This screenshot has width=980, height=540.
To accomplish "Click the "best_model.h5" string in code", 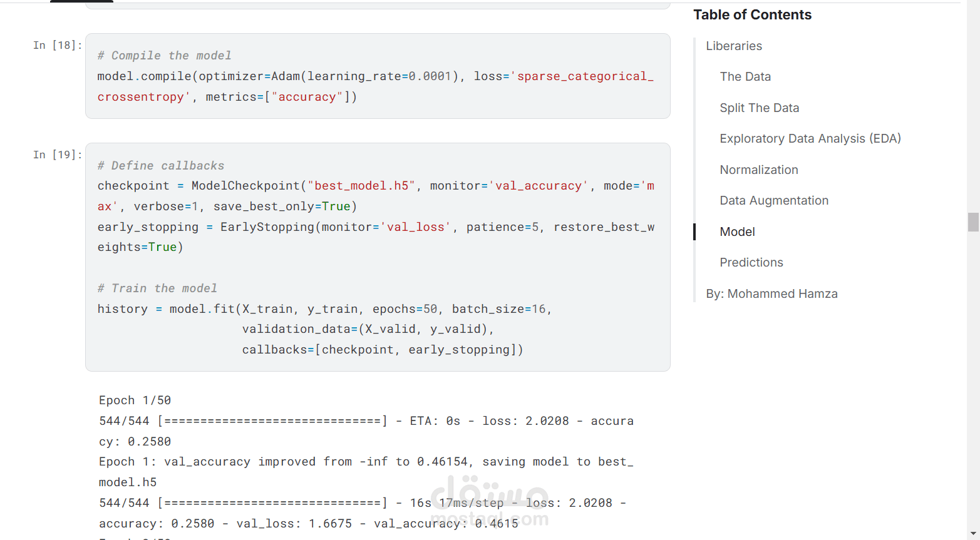I will pos(361,186).
